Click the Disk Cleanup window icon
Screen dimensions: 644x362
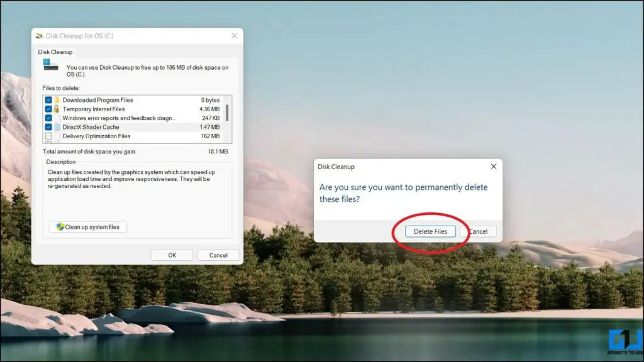click(x=40, y=36)
